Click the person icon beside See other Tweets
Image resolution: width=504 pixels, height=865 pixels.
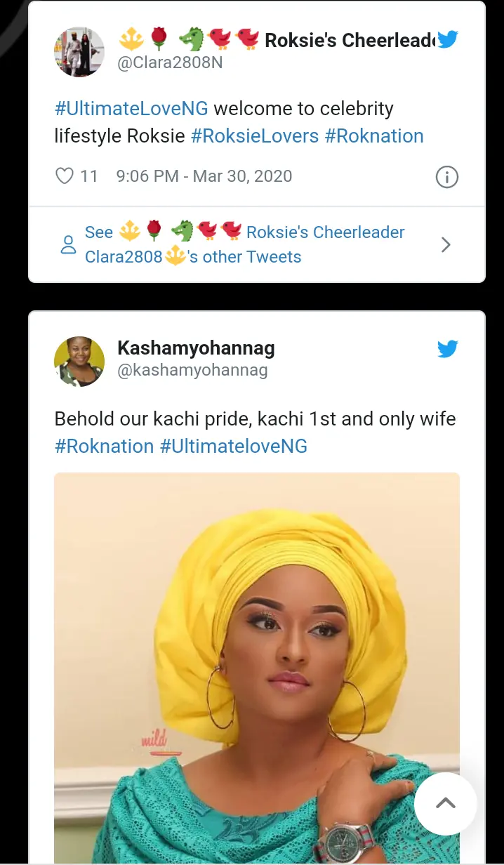[x=68, y=244]
